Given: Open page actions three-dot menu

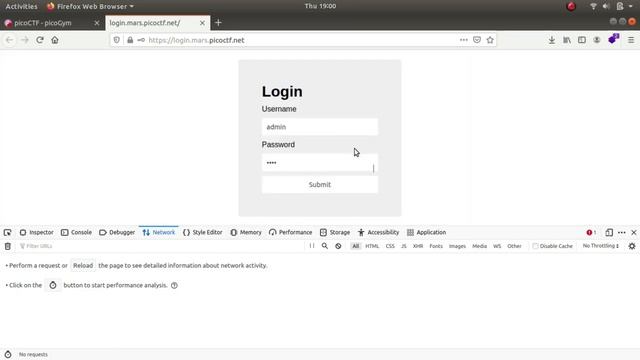Looking at the screenshot, I should (464, 40).
